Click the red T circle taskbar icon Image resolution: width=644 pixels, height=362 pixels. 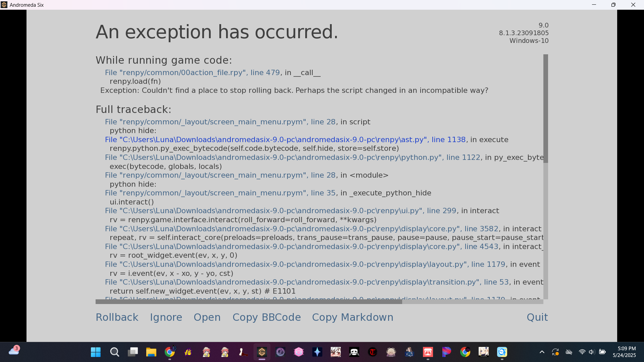[373, 352]
